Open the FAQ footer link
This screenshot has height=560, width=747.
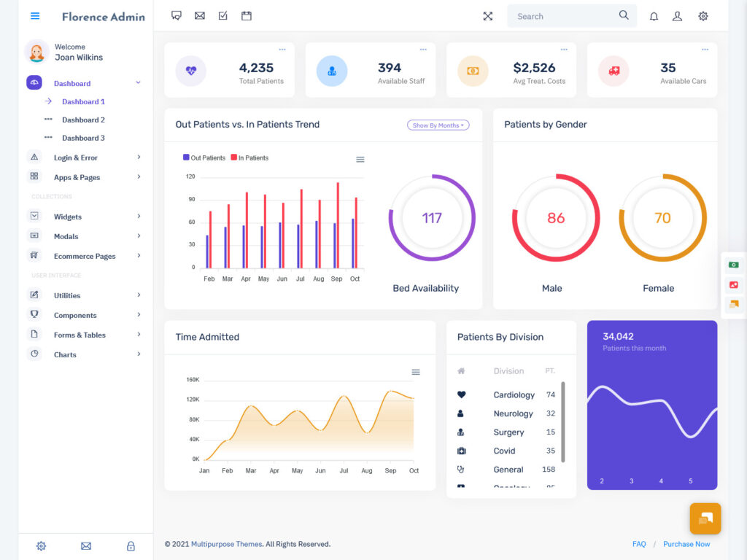click(639, 544)
